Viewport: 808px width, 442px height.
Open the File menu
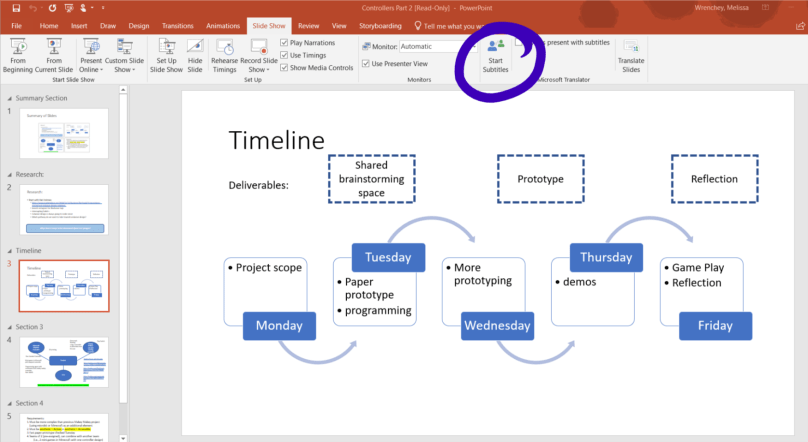[16, 26]
